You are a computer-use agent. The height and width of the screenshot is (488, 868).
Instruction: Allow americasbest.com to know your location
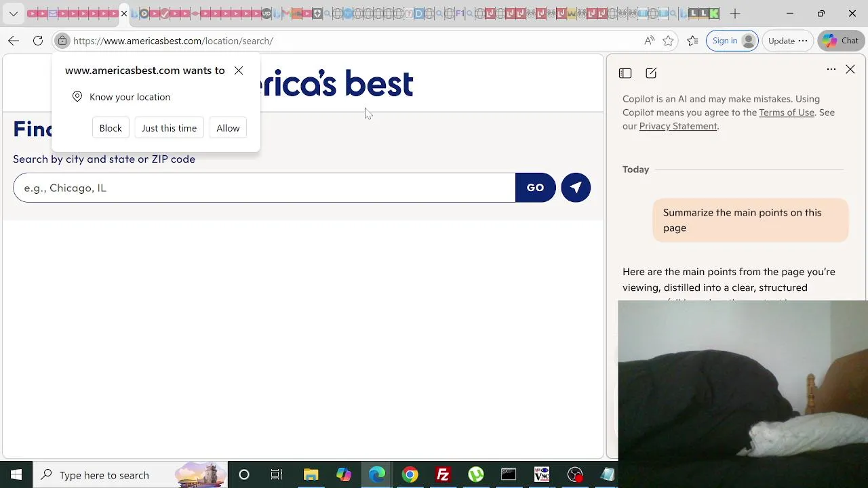228,128
